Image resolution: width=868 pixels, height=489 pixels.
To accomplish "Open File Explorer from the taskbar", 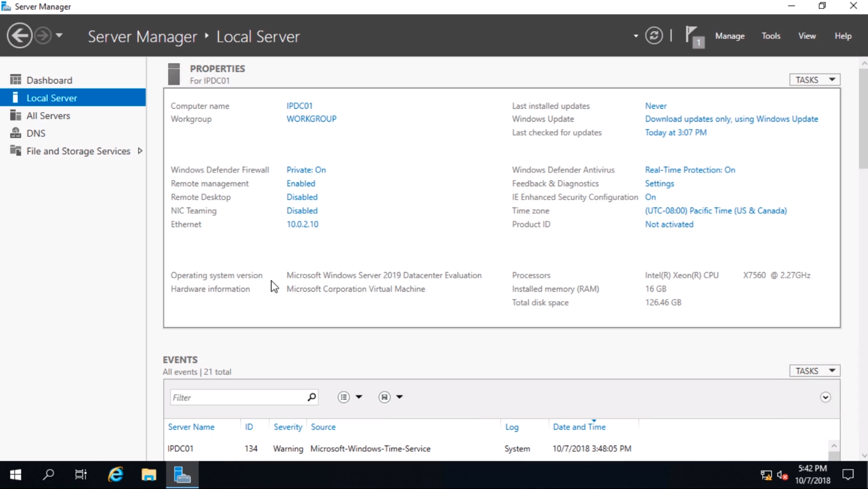I will click(148, 475).
